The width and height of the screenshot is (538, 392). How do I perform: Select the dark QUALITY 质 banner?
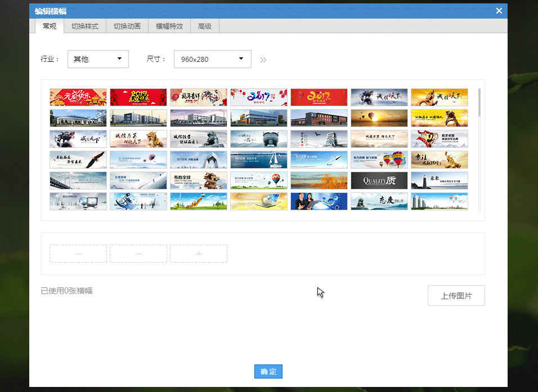point(379,181)
